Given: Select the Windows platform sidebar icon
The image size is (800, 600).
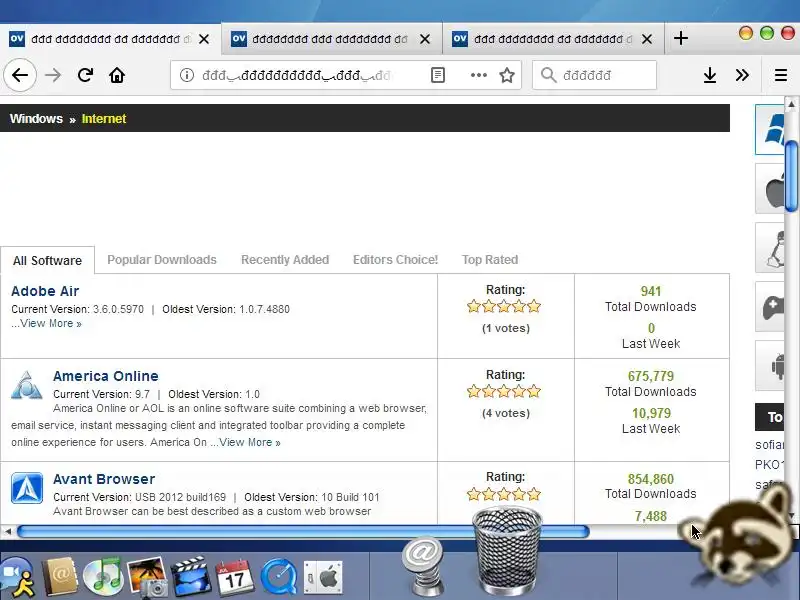Looking at the screenshot, I should tap(770, 130).
